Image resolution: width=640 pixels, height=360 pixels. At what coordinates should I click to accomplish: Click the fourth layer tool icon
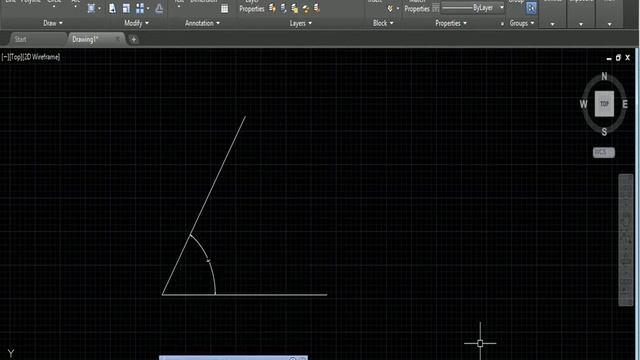coord(306,8)
